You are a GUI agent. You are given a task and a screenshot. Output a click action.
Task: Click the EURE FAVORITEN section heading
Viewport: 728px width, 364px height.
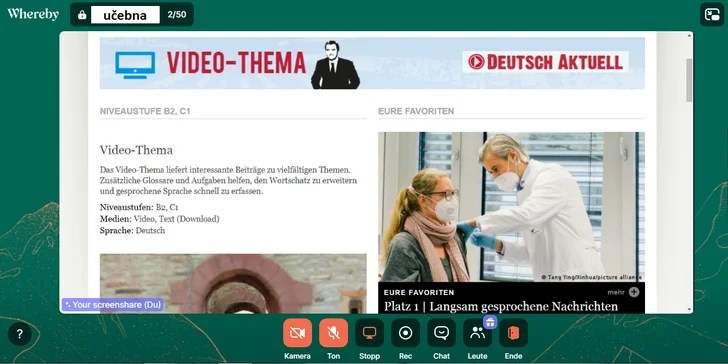click(x=416, y=111)
